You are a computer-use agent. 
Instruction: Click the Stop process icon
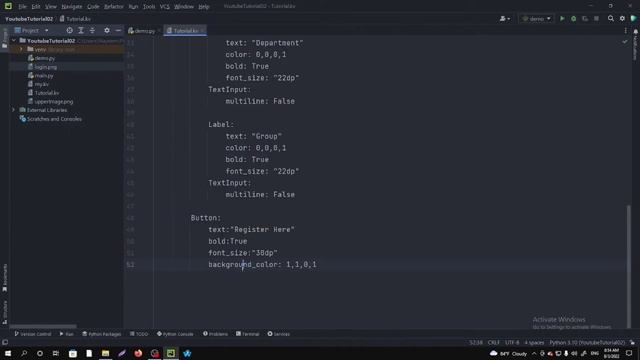point(596,18)
